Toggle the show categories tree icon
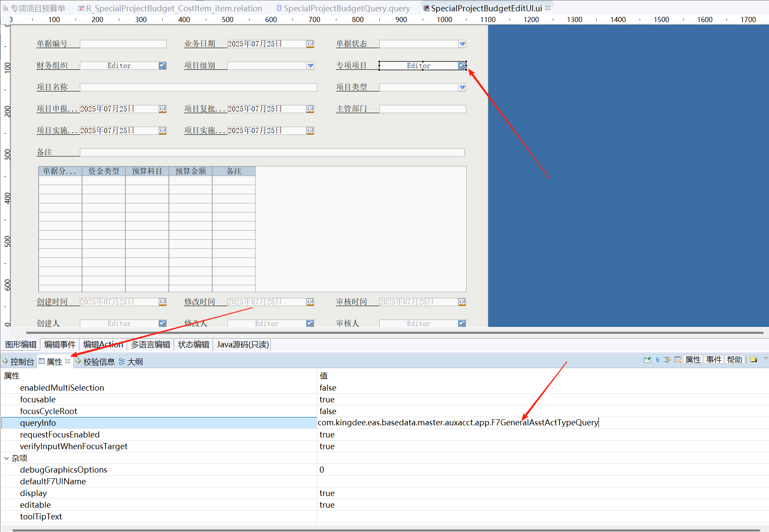The height and width of the screenshot is (532, 769). coord(658,360)
